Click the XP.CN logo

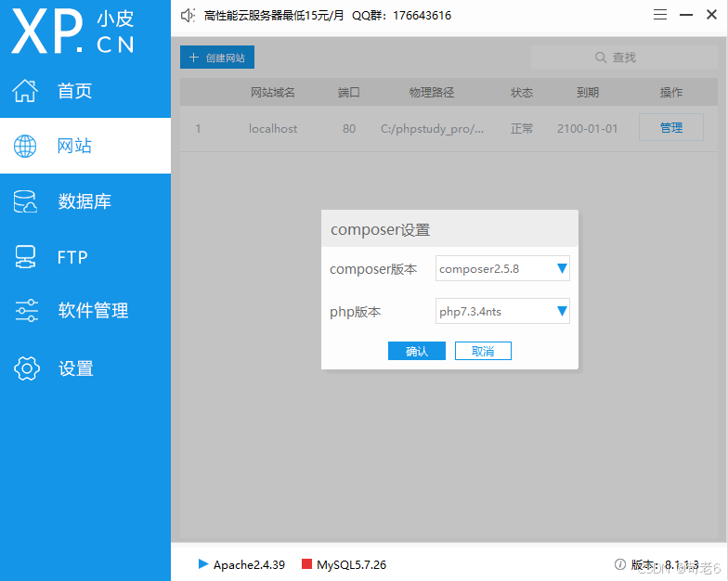click(x=72, y=32)
